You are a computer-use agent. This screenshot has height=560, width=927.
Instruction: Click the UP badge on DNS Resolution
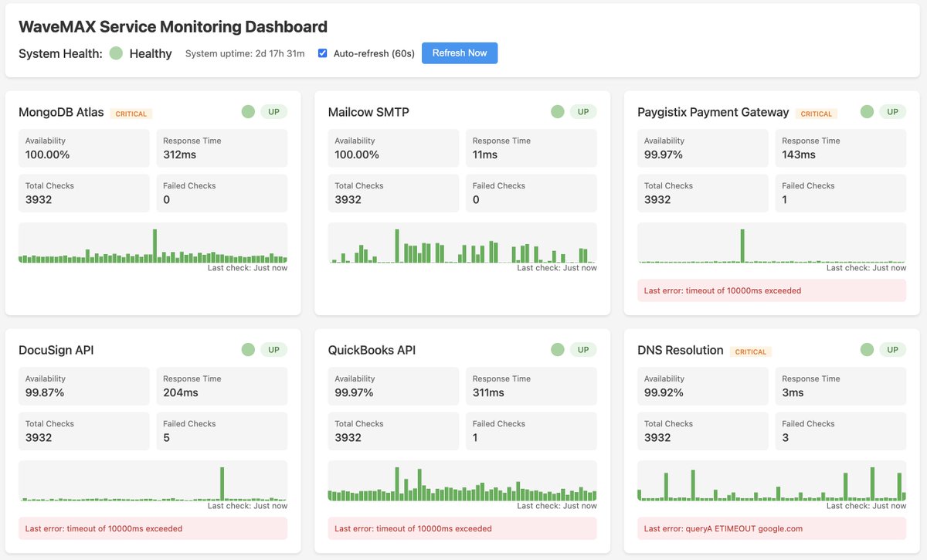[892, 350]
